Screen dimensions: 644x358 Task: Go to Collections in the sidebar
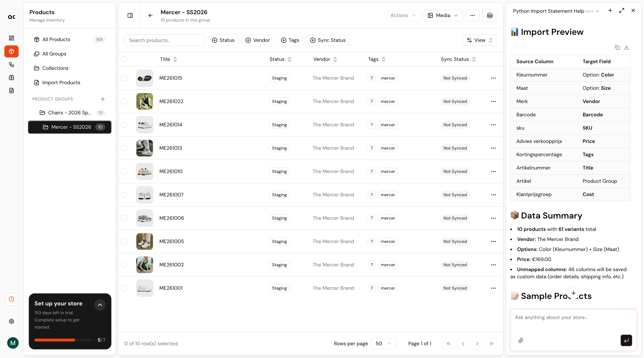tap(55, 68)
